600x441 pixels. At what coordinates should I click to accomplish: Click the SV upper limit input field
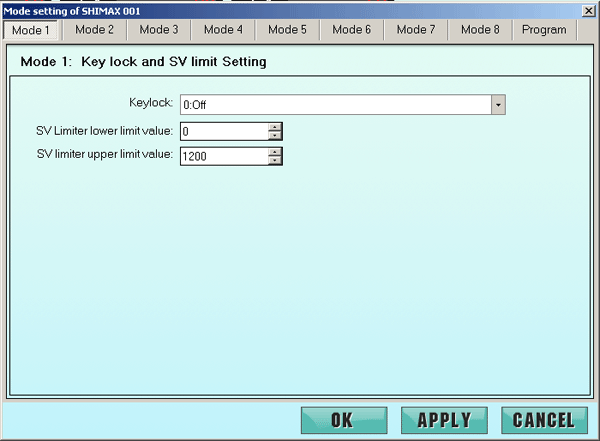click(223, 155)
